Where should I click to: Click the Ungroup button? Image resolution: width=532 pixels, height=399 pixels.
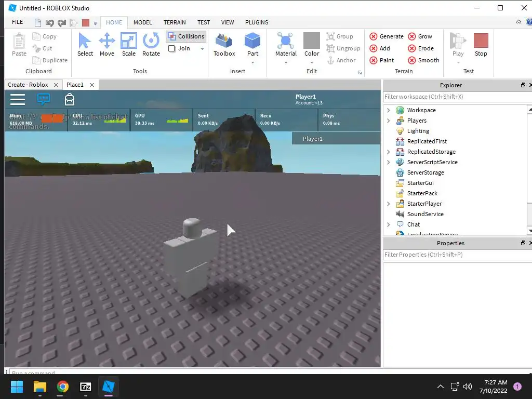coord(343,48)
